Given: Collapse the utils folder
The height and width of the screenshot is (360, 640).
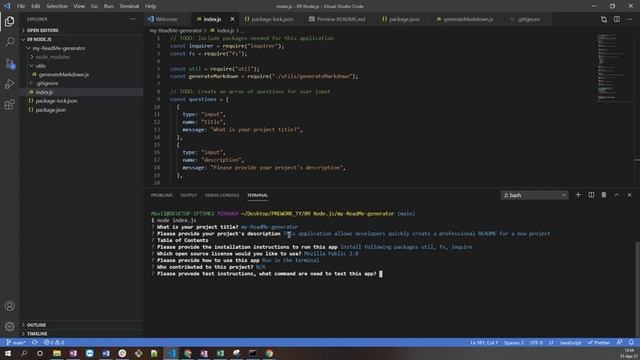Looking at the screenshot, I should 40,66.
